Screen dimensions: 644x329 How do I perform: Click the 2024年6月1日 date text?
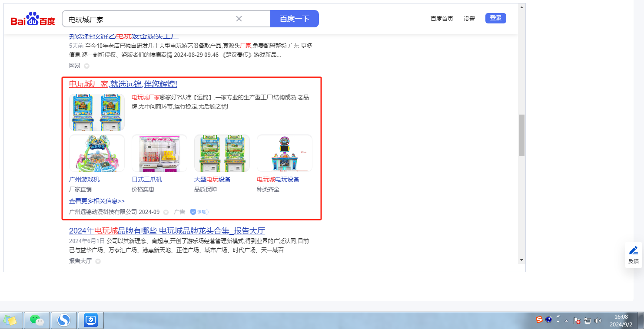click(x=87, y=241)
